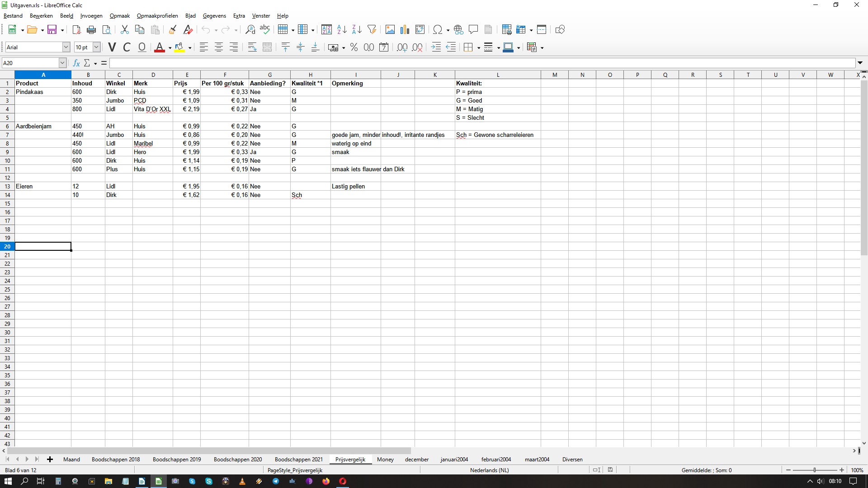The width and height of the screenshot is (868, 488).
Task: Click the Export as PDF icon
Action: point(76,30)
